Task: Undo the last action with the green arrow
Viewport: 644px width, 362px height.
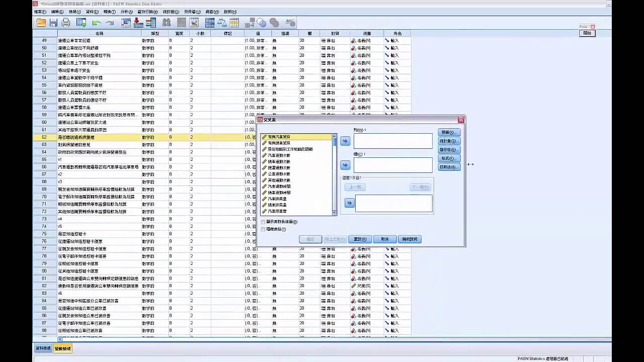Action: pos(96,23)
